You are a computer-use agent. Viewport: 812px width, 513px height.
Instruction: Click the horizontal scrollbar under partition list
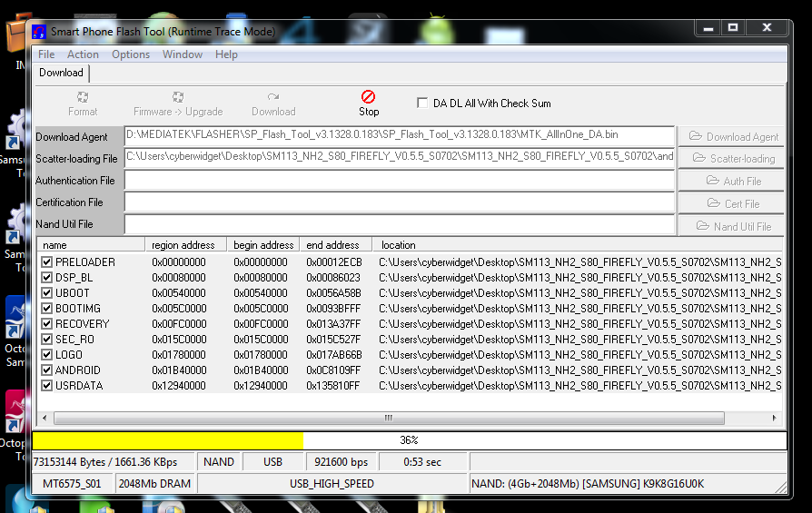coord(389,418)
